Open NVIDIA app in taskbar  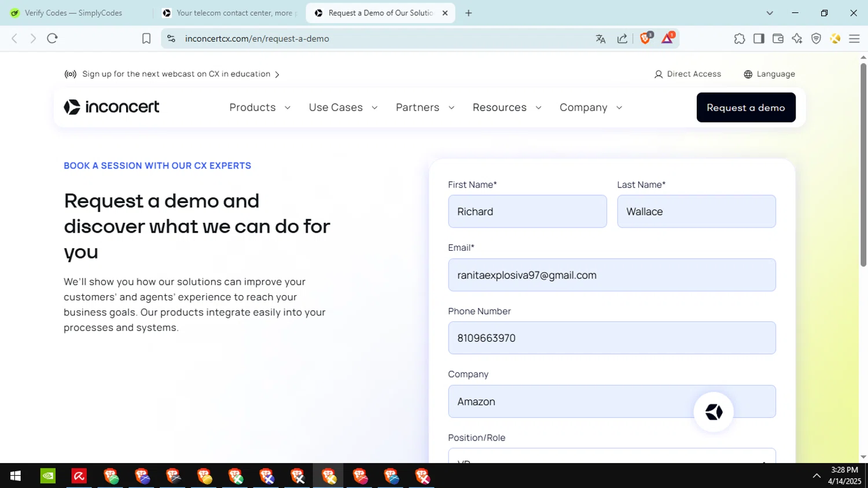[48, 476]
